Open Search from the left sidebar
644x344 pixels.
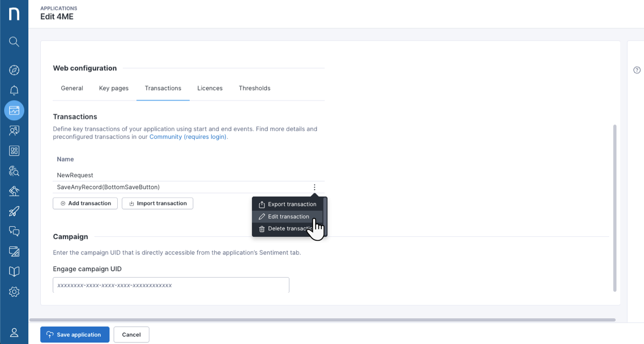point(14,41)
